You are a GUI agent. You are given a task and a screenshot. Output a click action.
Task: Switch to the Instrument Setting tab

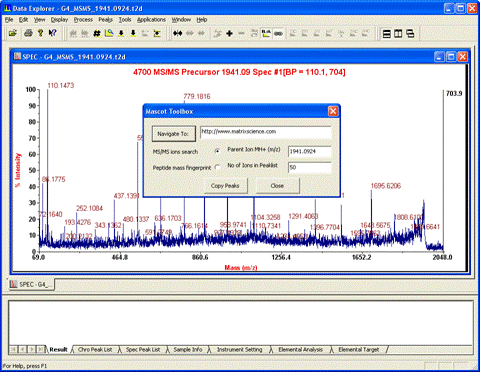239,349
